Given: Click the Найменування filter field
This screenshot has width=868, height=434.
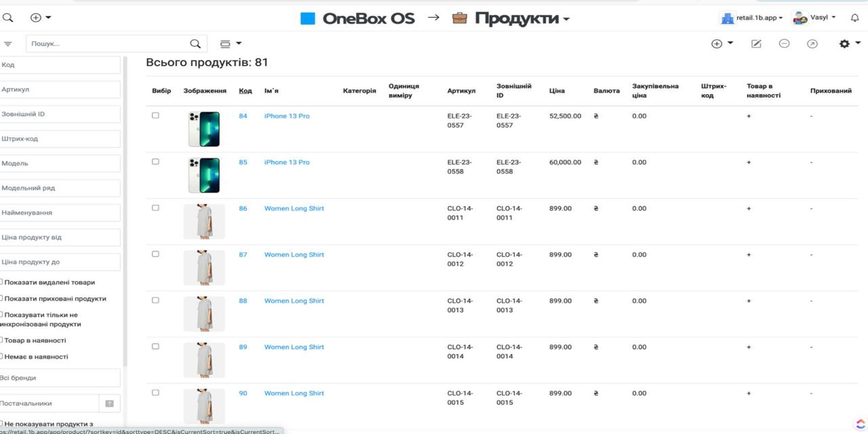Looking at the screenshot, I should click(x=60, y=213).
